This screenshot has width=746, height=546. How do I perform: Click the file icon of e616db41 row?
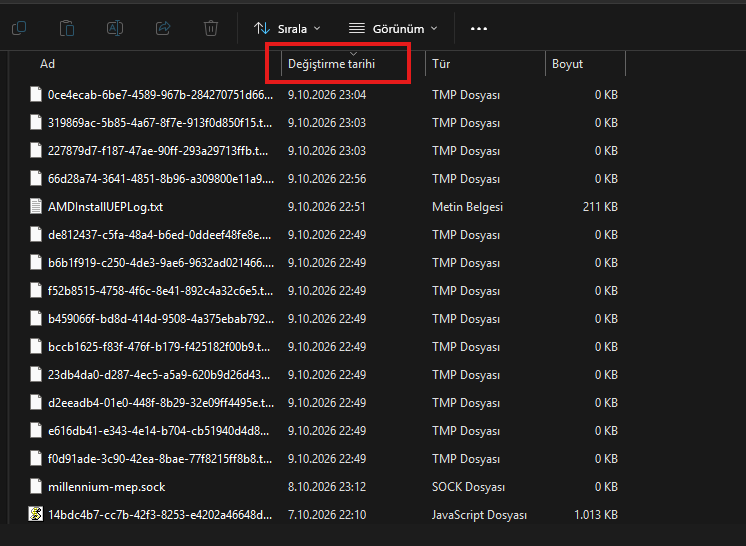coord(36,430)
